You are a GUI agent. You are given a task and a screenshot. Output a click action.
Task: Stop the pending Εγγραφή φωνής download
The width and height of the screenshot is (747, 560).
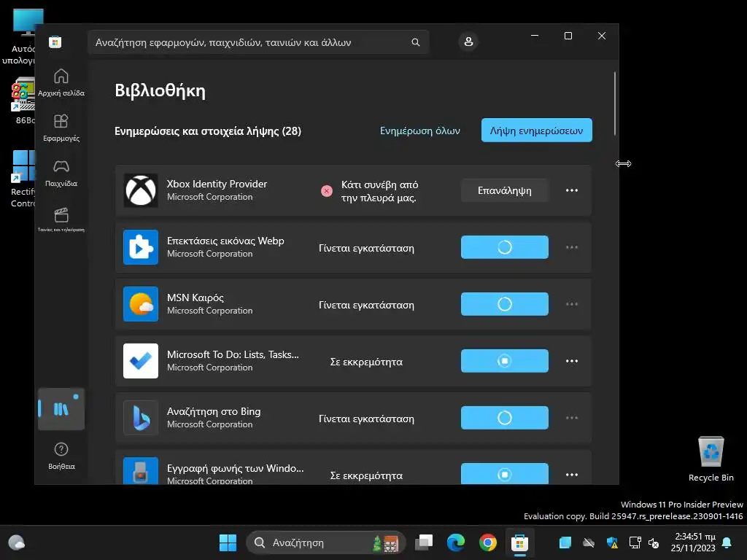505,474
